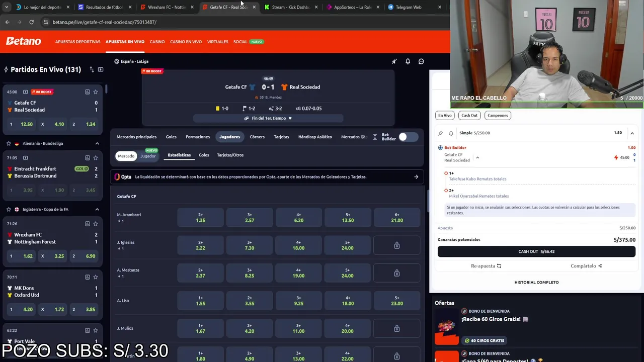Open Casino En Vivo menu item
Screen dimensions: 644x362
[x=186, y=42]
